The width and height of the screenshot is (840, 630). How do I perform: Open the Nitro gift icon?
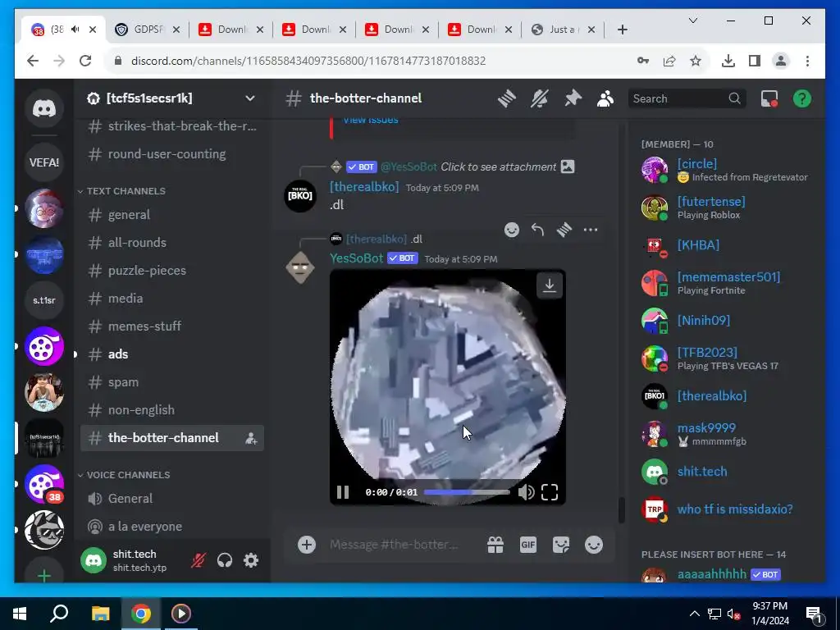tap(495, 545)
